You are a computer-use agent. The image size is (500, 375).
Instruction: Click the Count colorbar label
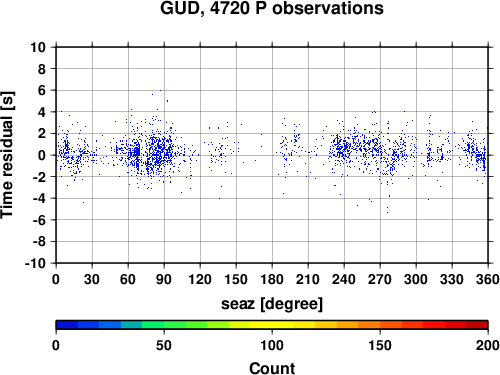[272, 368]
